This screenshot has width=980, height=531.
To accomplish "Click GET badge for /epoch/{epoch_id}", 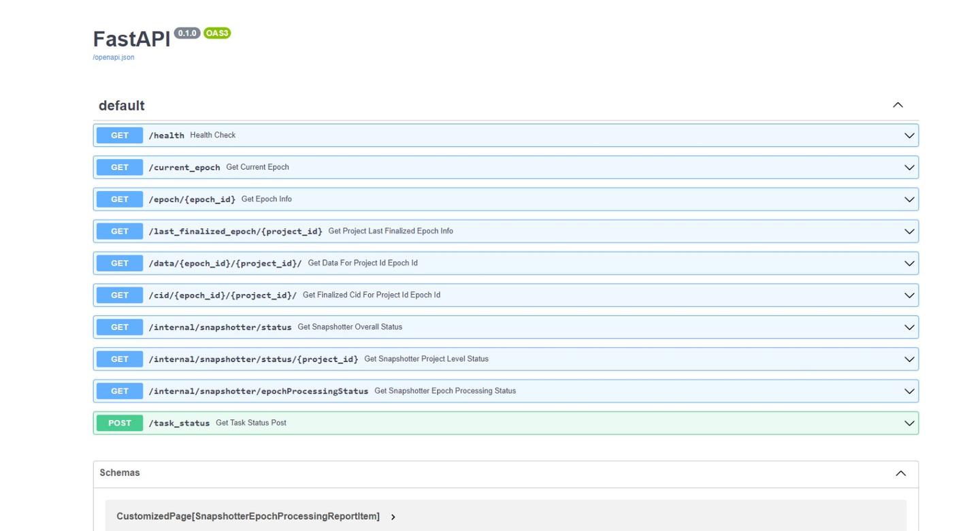I will click(x=120, y=199).
